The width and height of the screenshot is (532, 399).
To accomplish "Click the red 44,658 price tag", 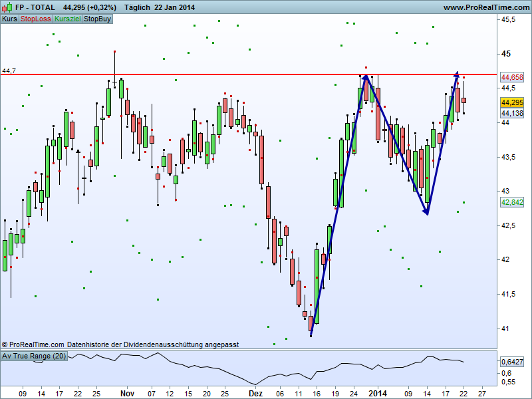I will 512,77.
